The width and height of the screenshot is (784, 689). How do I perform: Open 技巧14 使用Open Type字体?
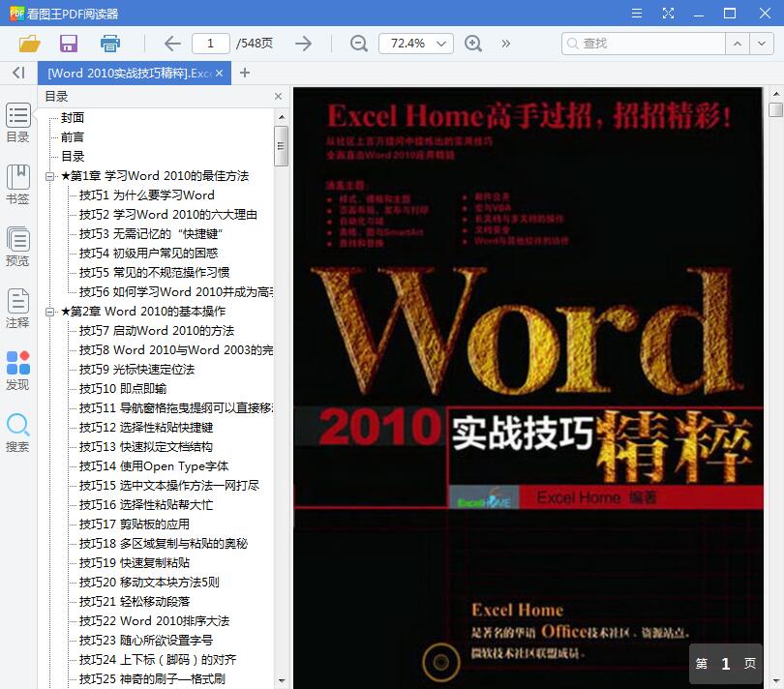[154, 466]
